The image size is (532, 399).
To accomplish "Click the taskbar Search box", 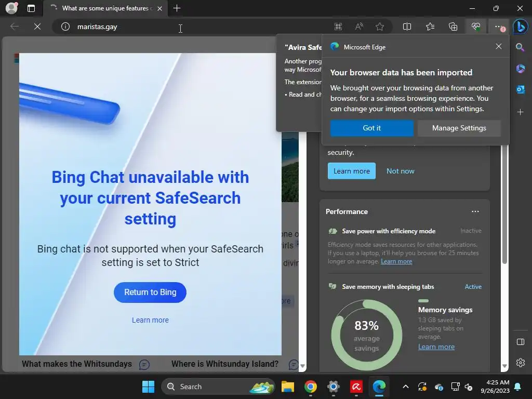I will (218, 387).
